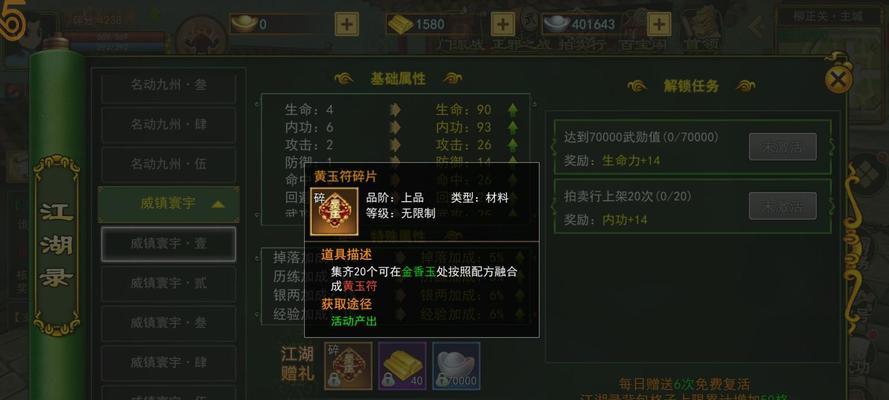The width and height of the screenshot is (889, 400).
Task: Collapse the 威镇寰宇 category
Action: tap(168, 204)
